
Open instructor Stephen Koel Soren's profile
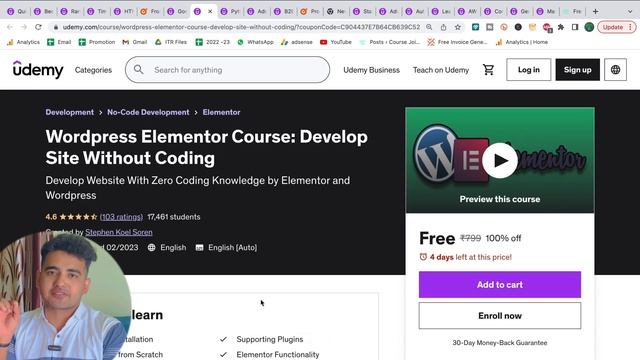119,232
